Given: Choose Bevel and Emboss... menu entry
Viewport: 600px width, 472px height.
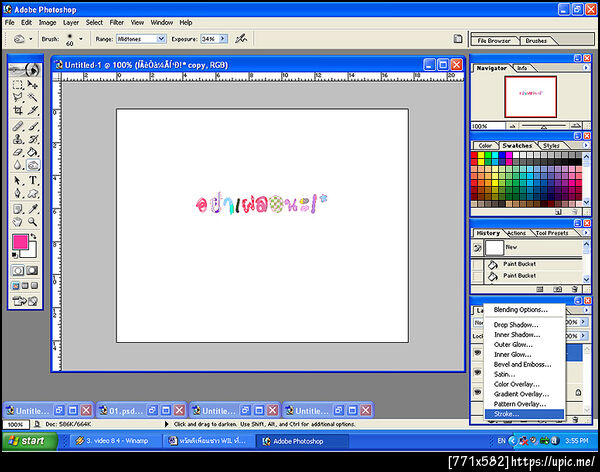Looking at the screenshot, I should point(524,364).
